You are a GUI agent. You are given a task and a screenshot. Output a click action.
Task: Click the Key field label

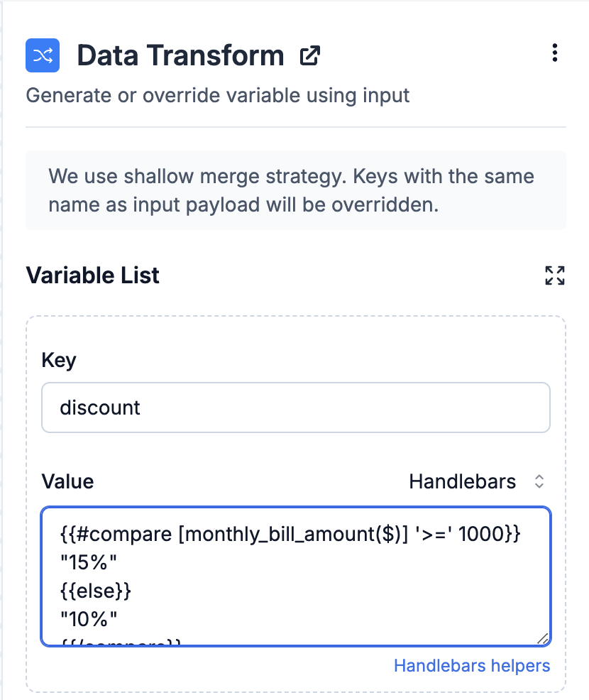tap(59, 360)
